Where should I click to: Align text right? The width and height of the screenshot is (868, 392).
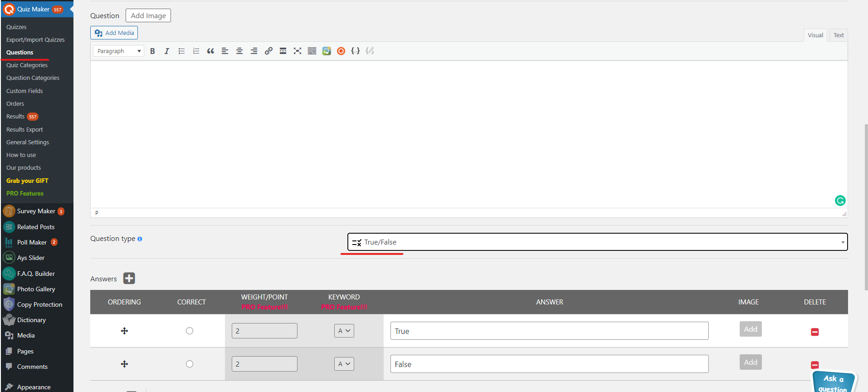[x=254, y=51]
